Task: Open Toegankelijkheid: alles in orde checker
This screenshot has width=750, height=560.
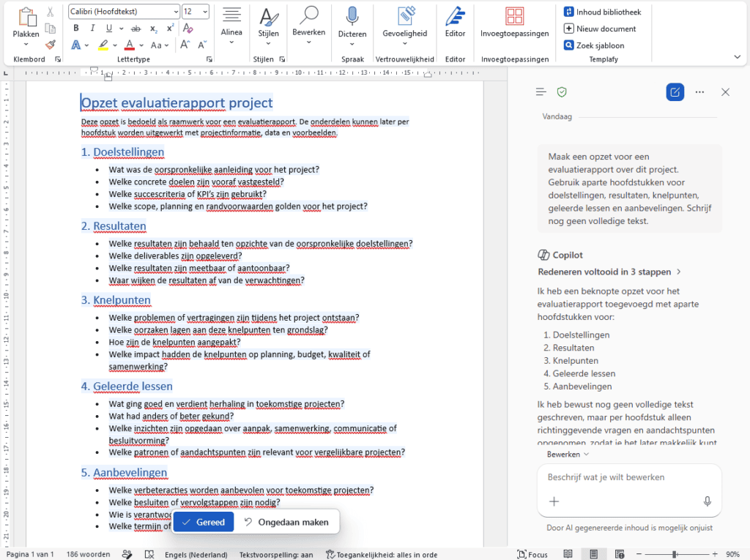Action: (382, 555)
